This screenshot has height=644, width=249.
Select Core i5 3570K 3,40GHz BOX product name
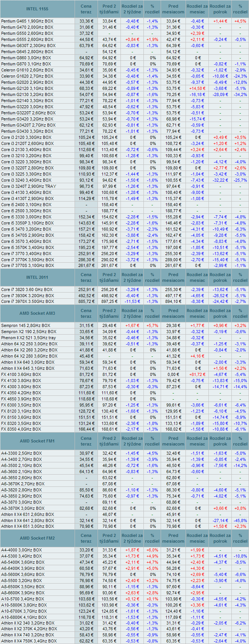click(28, 247)
